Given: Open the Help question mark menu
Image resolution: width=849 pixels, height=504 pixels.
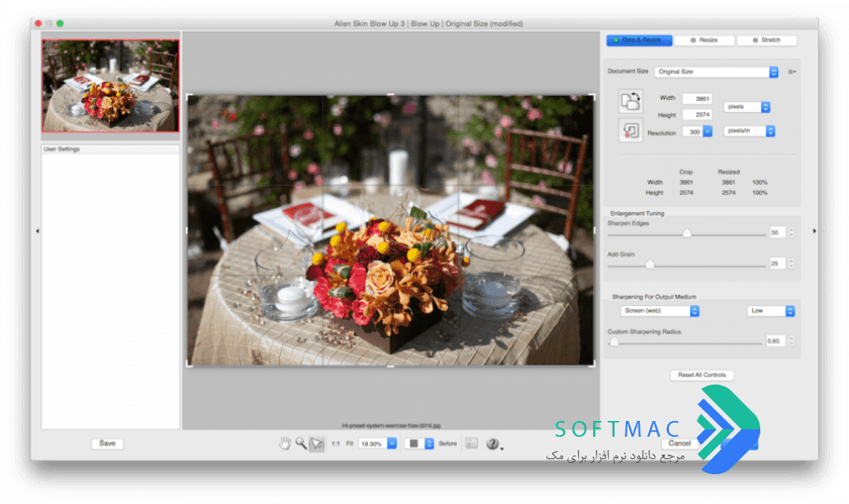Looking at the screenshot, I should tap(493, 444).
